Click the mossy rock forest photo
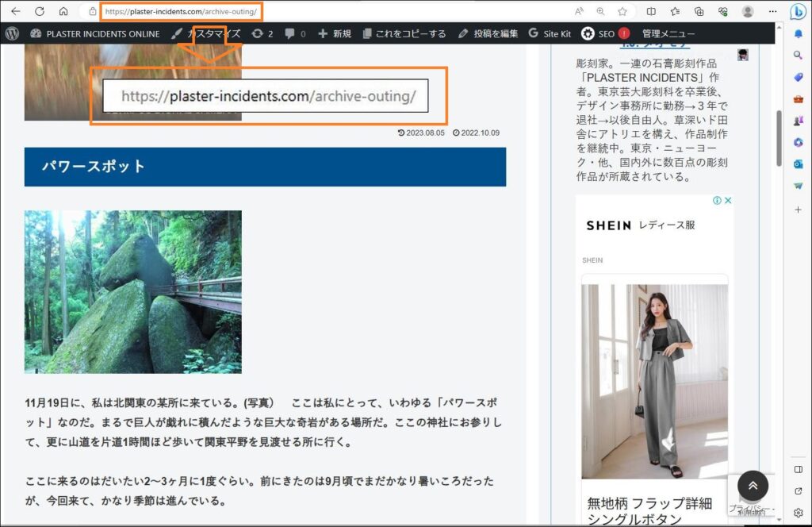 [x=133, y=292]
